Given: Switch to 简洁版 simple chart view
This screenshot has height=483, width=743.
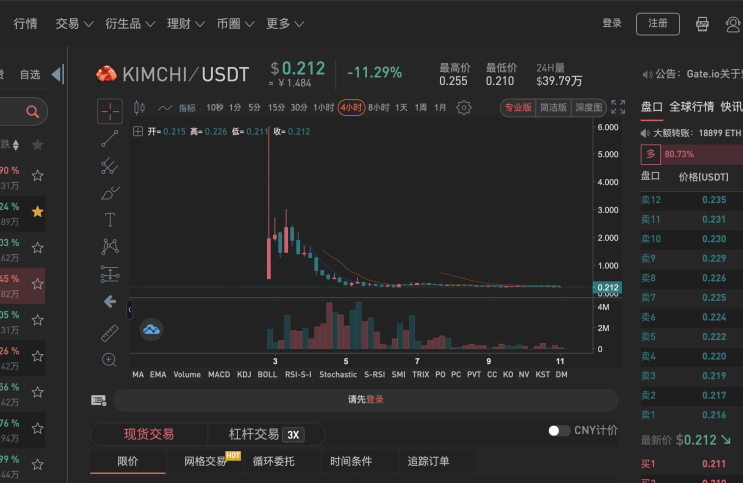Looking at the screenshot, I should pyautogui.click(x=553, y=108).
